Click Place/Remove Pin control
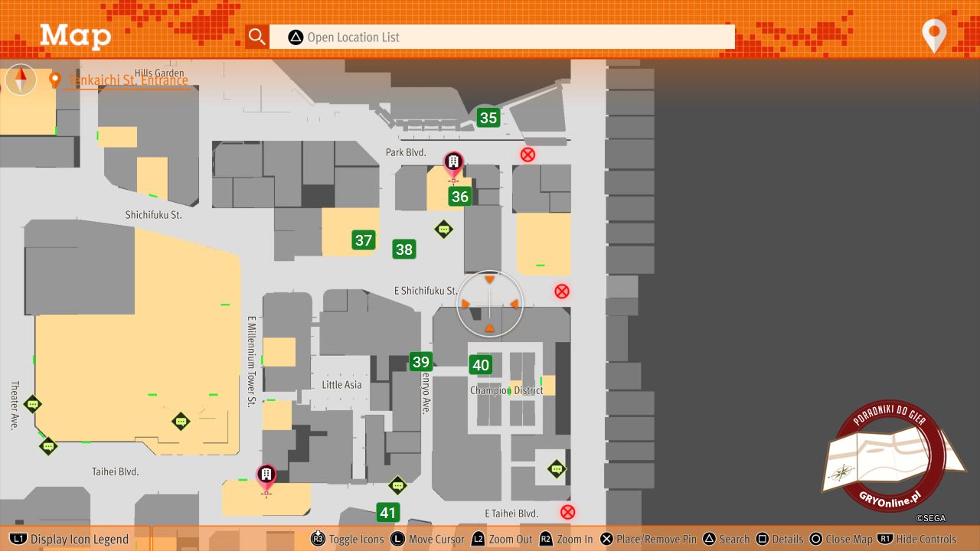This screenshot has height=551, width=980. coord(648,539)
